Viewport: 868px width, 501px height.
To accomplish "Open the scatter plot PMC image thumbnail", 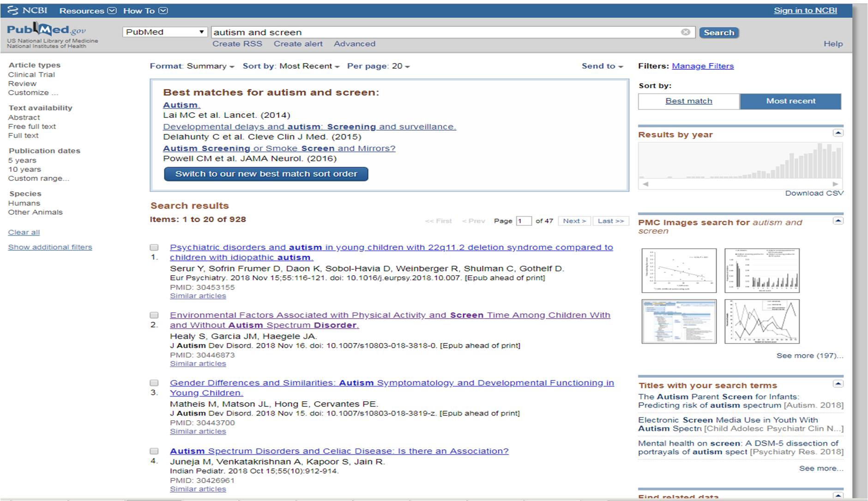I will click(679, 271).
